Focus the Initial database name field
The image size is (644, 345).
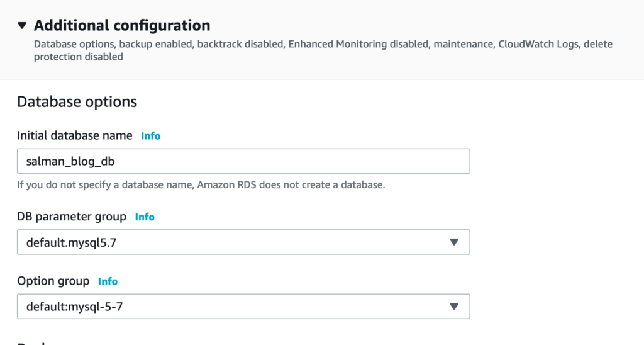click(x=243, y=161)
